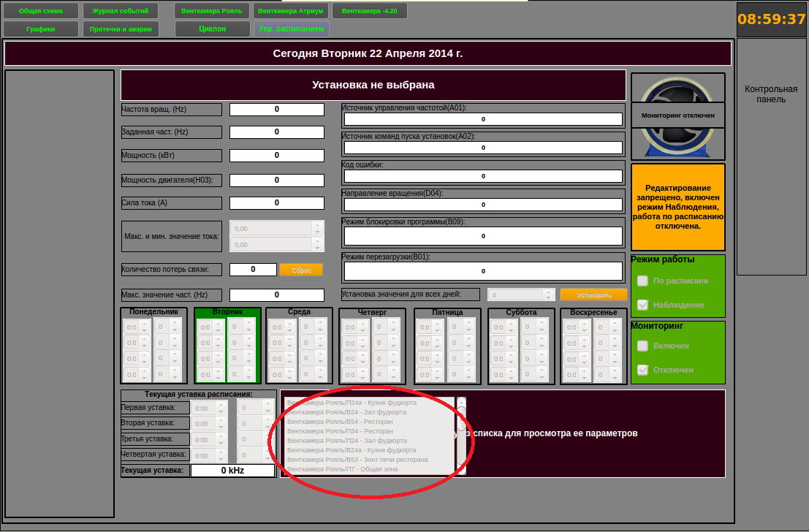Open Протечки и аварии page
Image resolution: width=809 pixels, height=532 pixels.
[x=120, y=29]
